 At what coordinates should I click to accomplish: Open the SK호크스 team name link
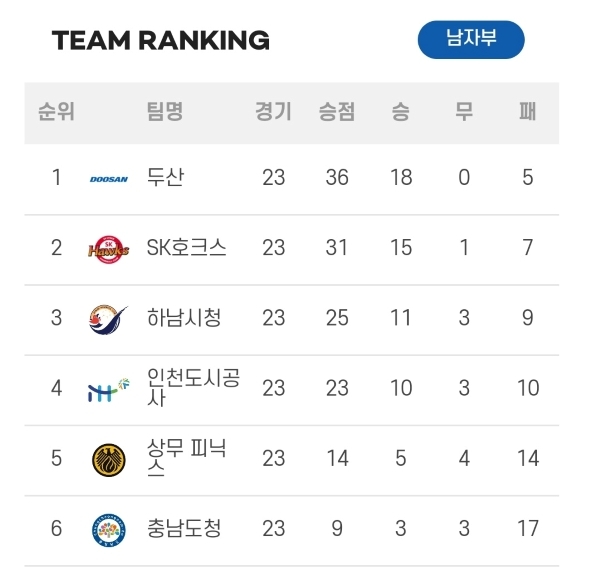click(186, 247)
